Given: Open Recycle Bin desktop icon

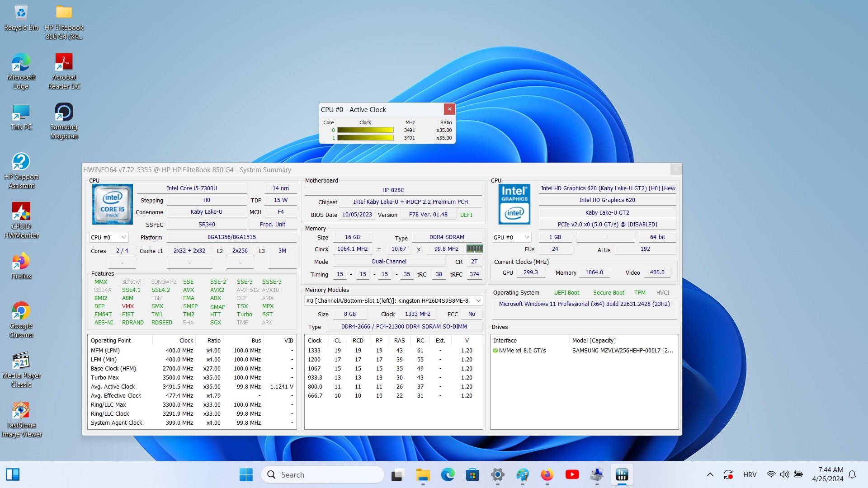Looking at the screenshot, I should click(21, 18).
